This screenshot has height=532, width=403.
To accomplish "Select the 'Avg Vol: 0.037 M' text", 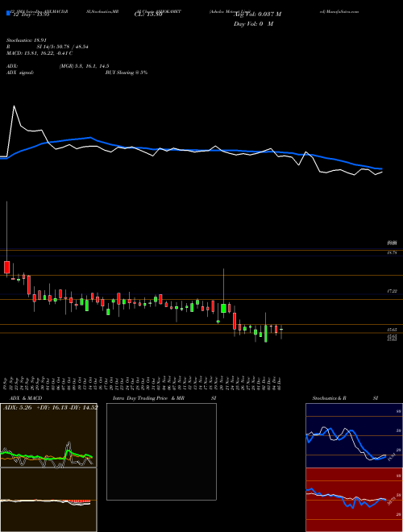I will point(257,15).
